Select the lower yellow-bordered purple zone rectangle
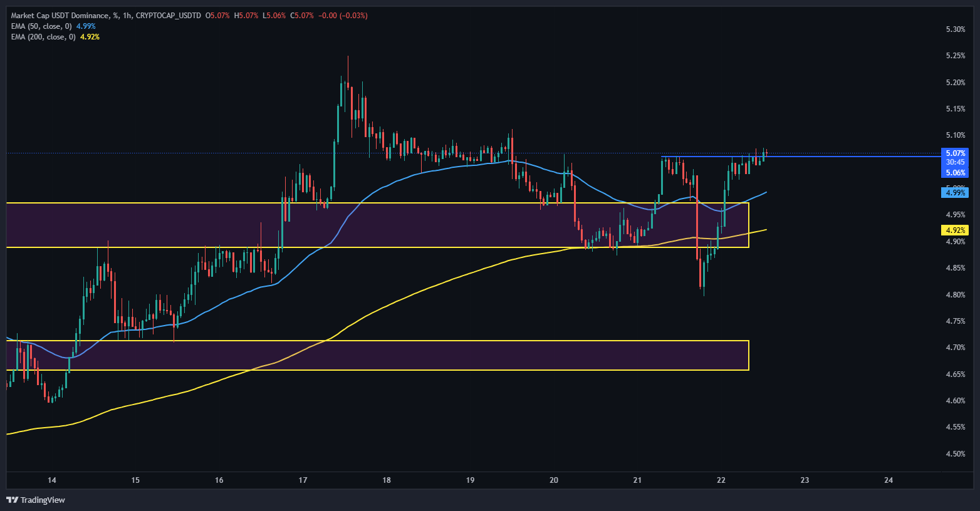The height and width of the screenshot is (511, 980). point(376,355)
